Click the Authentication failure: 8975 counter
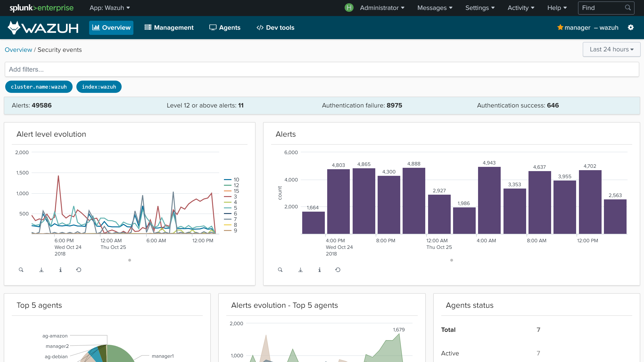644x362 pixels. coord(362,105)
